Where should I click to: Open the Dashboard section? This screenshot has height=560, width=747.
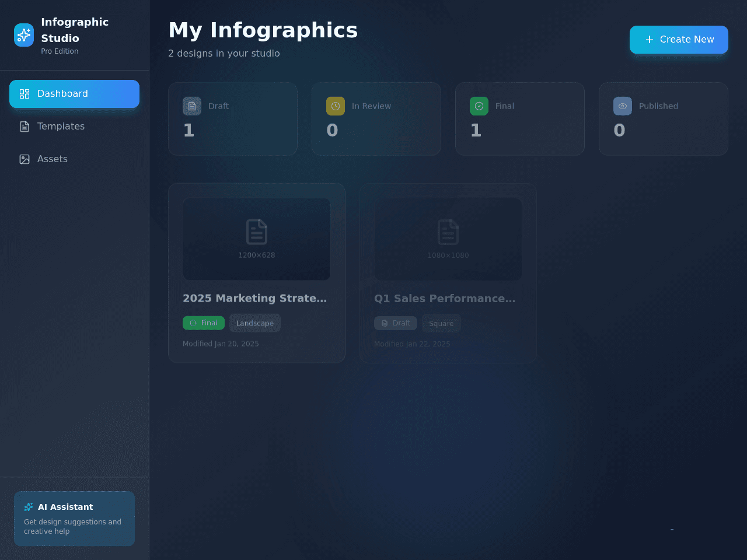point(74,94)
